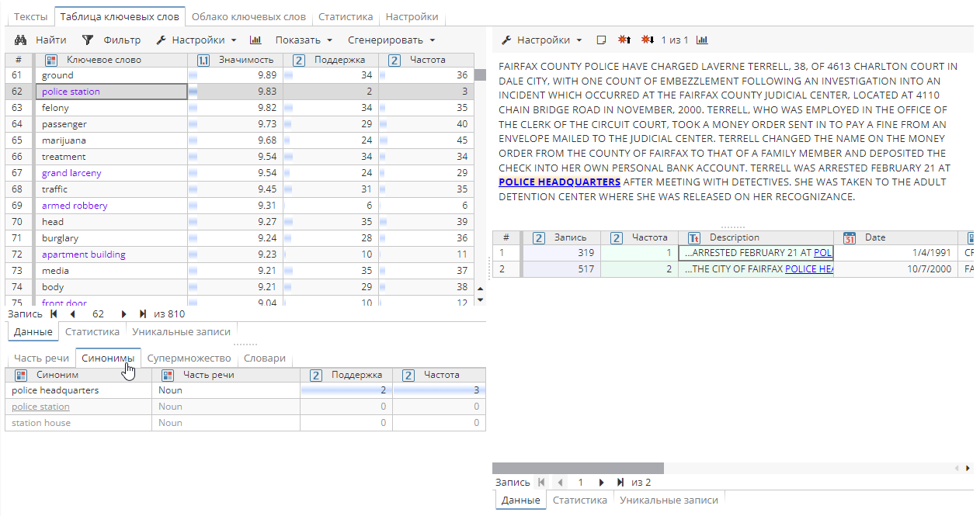The image size is (980, 516).
Task: Click the highlighted POLICE HEADQUARTERS link in the text
Action: click(559, 182)
